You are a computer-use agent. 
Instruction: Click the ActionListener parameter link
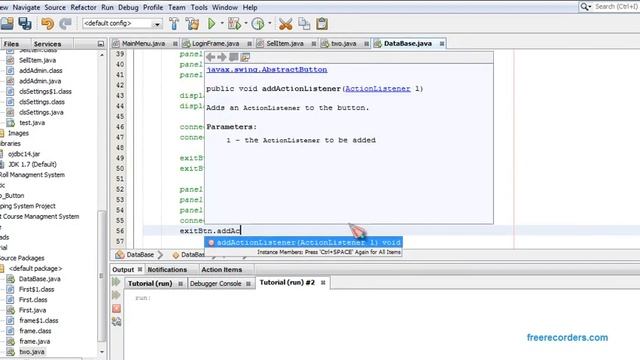click(x=378, y=89)
